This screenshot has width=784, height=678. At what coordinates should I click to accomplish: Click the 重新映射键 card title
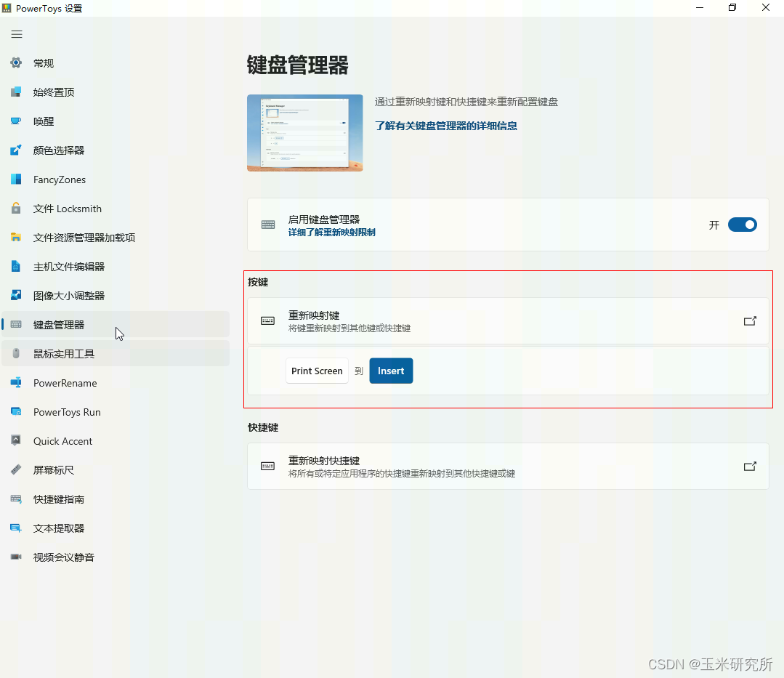click(313, 315)
